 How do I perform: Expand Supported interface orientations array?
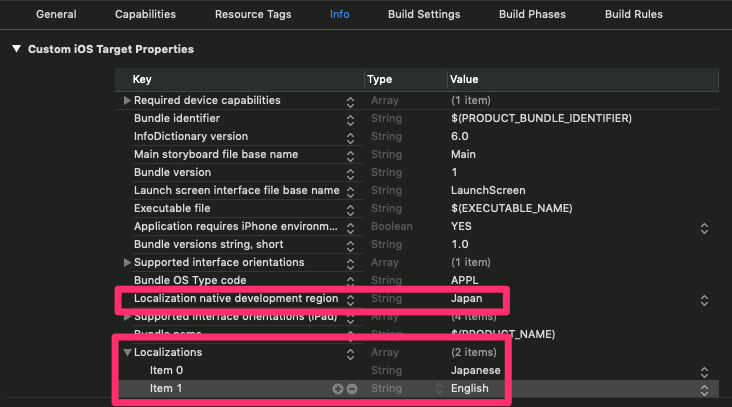click(127, 263)
